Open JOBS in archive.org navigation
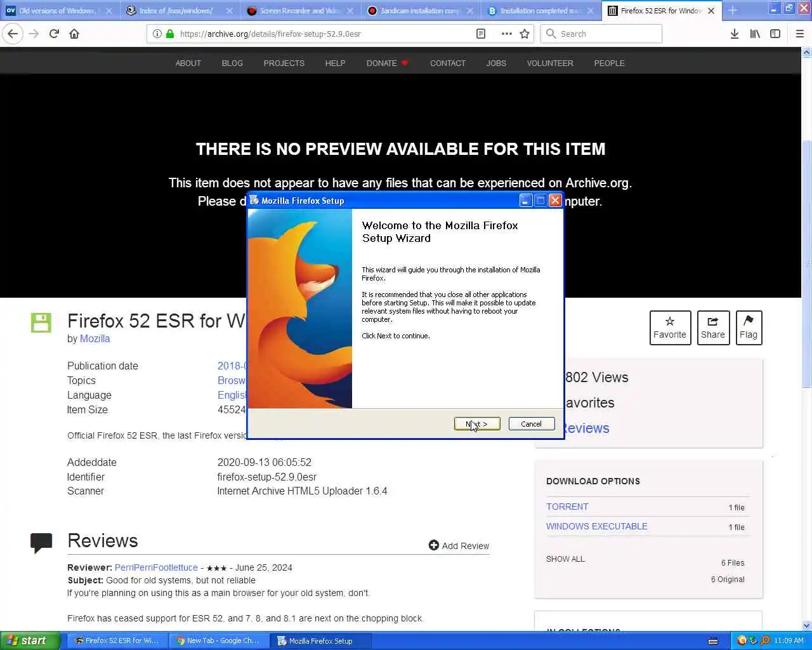Viewport: 812px width, 650px height. (496, 63)
